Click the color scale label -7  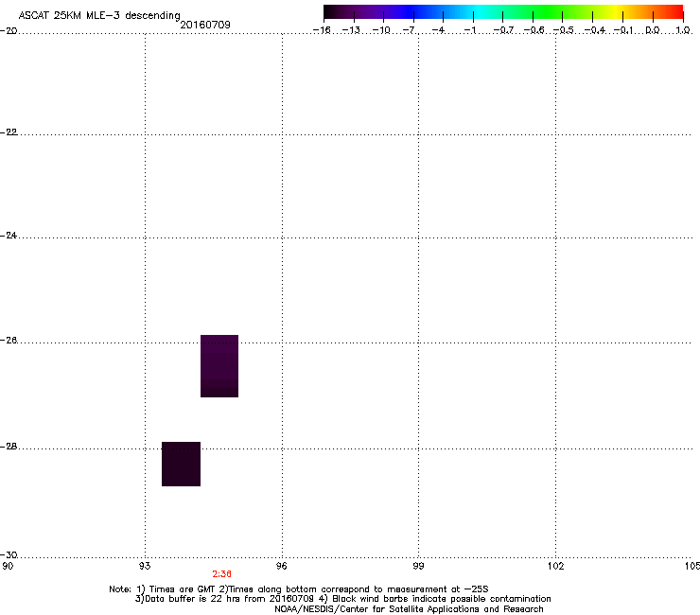pos(410,30)
